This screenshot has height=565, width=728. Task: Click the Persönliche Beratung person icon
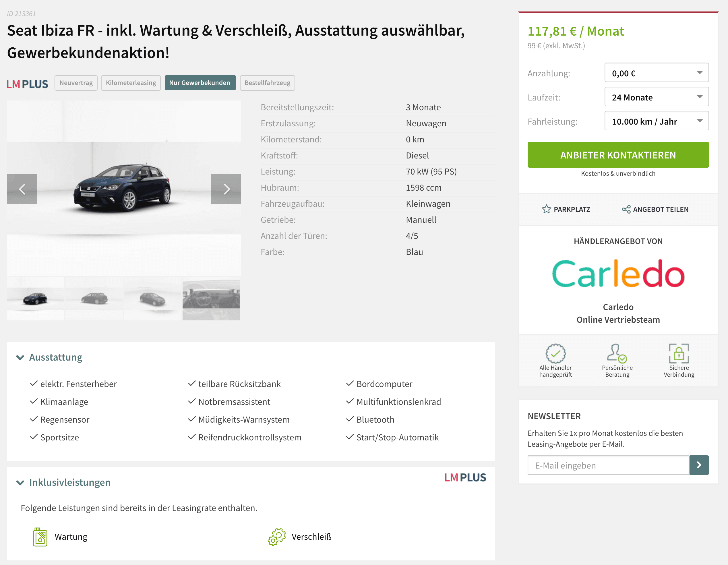point(617,353)
